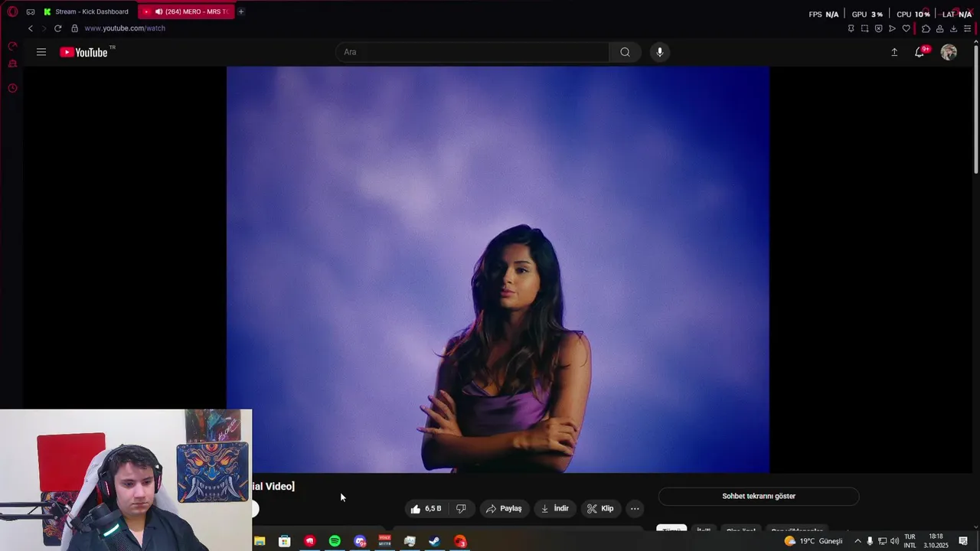Open GX Cleaner icon in sidebar
The height and width of the screenshot is (551, 980).
[12, 64]
